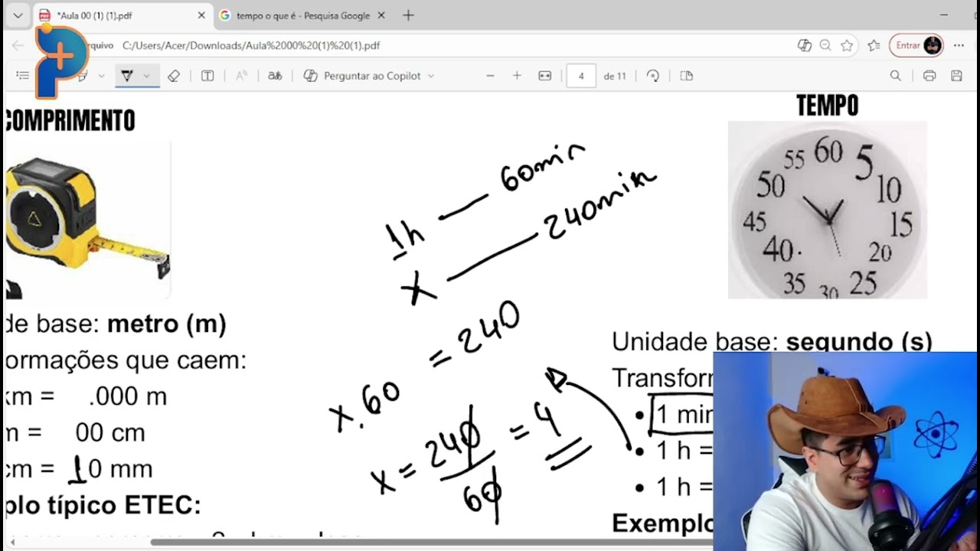The height and width of the screenshot is (551, 980).
Task: Toggle the page view layout icon
Action: click(687, 76)
